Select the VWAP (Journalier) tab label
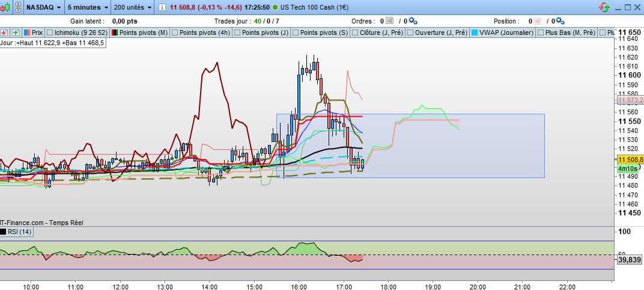 coord(508,32)
